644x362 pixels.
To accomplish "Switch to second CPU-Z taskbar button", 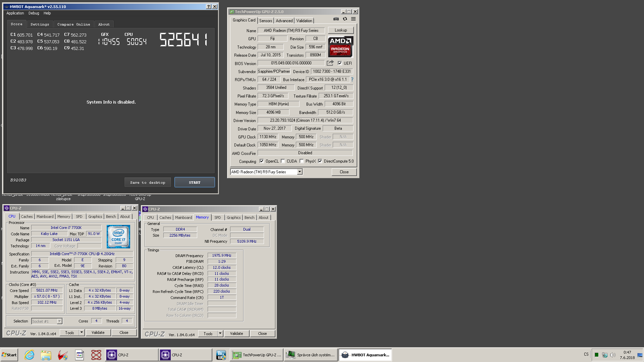I will click(185, 355).
